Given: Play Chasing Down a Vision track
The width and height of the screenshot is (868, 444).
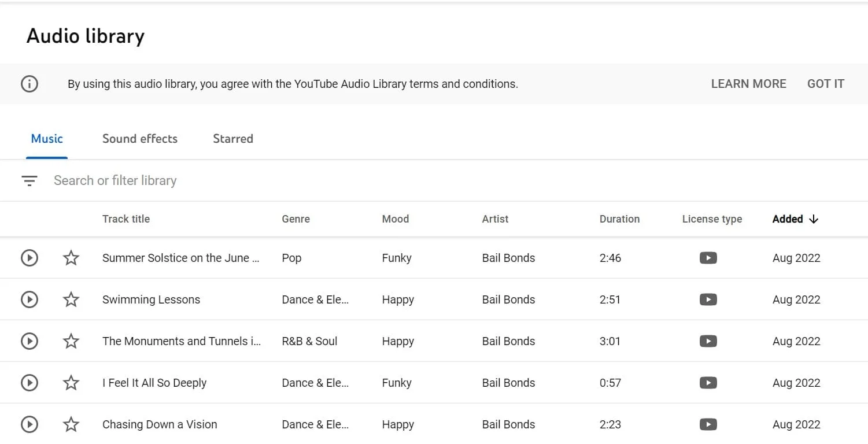Looking at the screenshot, I should coord(29,424).
